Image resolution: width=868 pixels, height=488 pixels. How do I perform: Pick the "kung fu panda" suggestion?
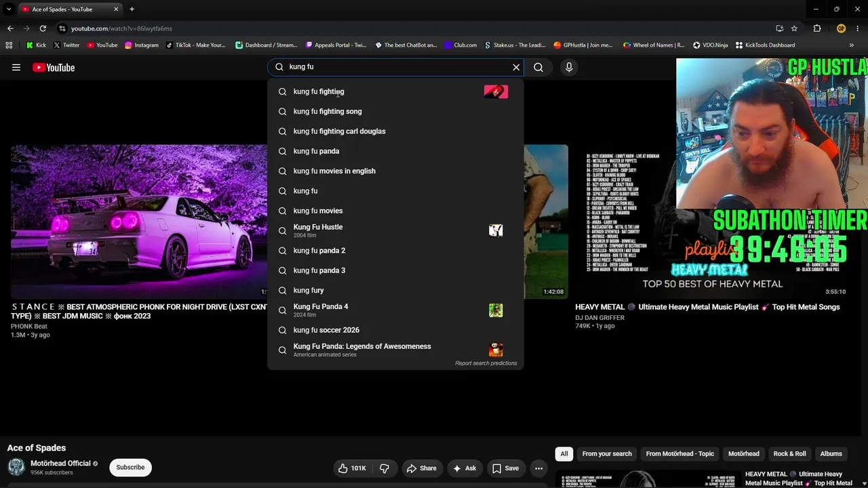(x=395, y=151)
